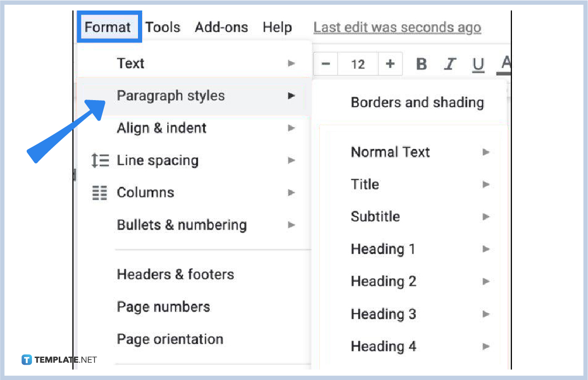588x380 pixels.
Task: Expand the Text submenu arrow
Action: tap(292, 63)
